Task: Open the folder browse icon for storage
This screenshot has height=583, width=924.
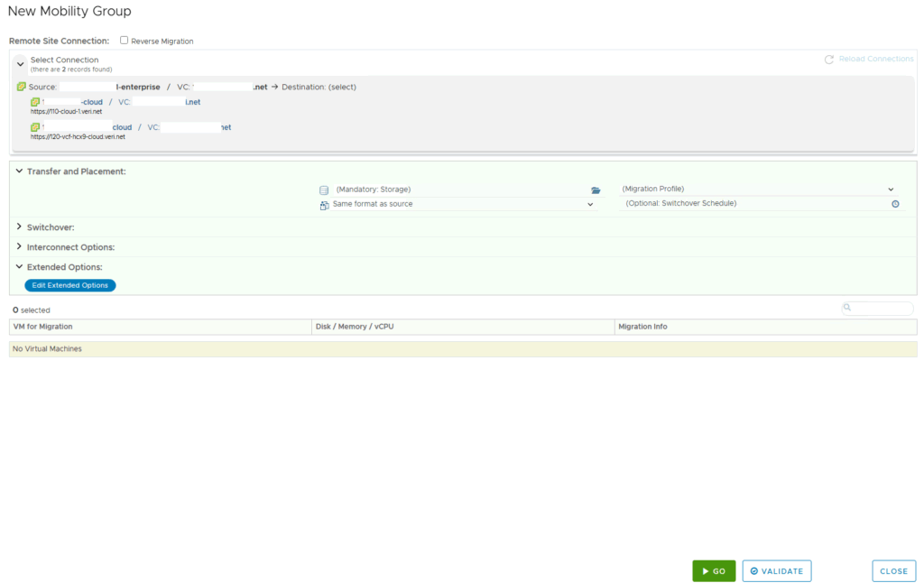Action: click(596, 190)
